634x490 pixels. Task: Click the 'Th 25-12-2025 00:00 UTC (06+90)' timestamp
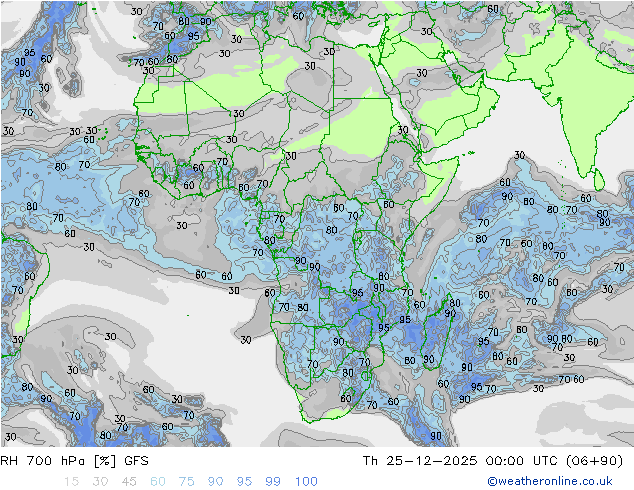[492, 461]
